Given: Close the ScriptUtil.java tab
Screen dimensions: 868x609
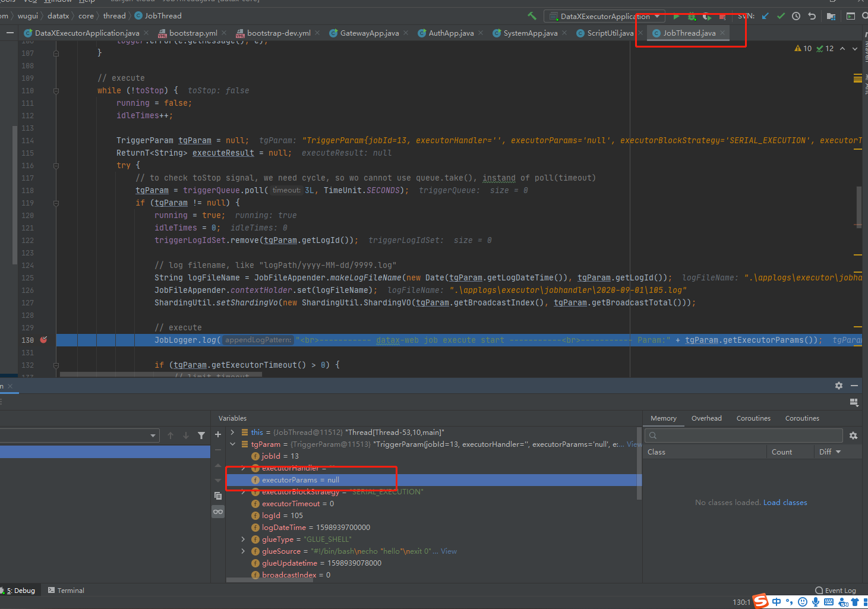Looking at the screenshot, I should click(640, 33).
